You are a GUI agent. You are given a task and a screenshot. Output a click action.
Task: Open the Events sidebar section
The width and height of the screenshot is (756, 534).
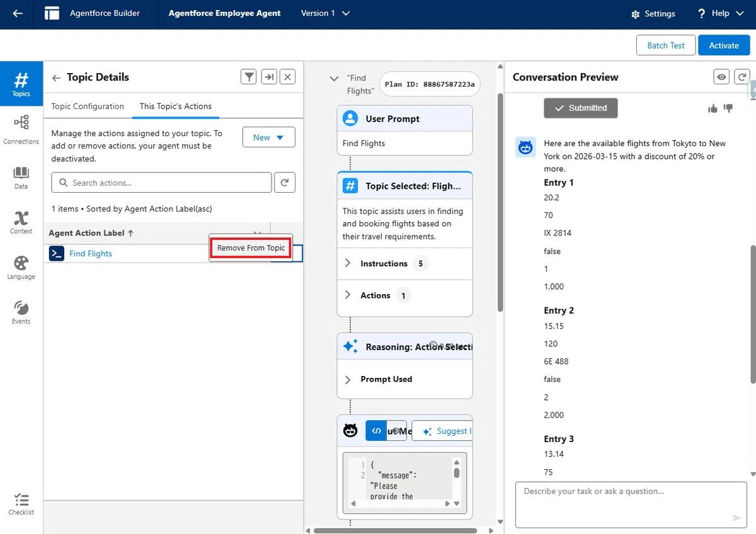coord(21,312)
